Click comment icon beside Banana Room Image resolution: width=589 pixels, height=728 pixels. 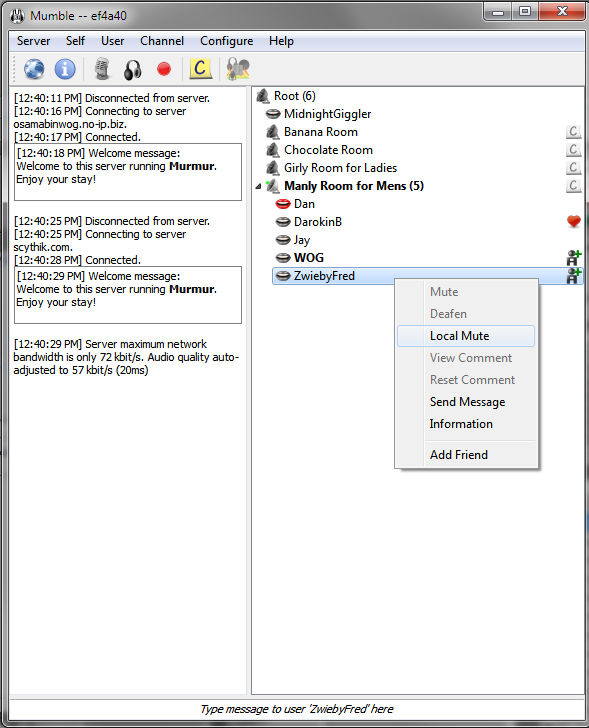tap(574, 132)
